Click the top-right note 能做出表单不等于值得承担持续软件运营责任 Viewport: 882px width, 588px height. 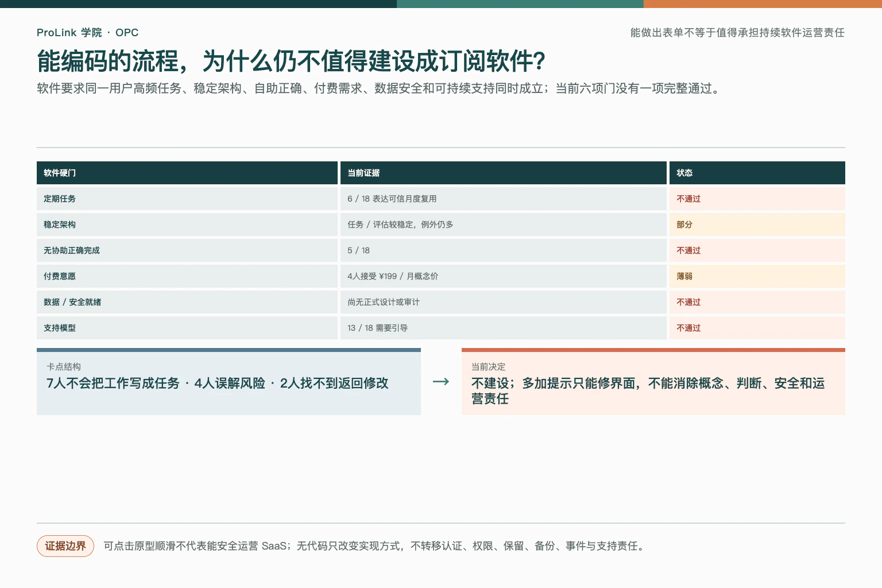[x=737, y=33]
